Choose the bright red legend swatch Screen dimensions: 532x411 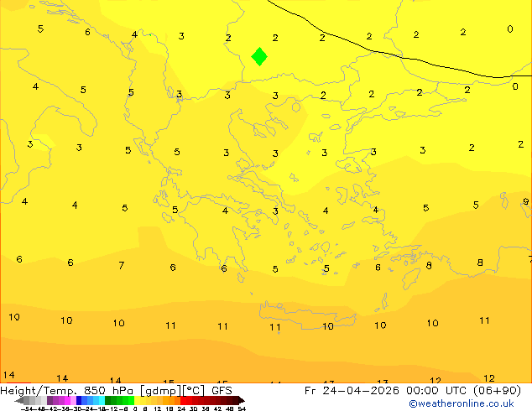tap(183, 400)
